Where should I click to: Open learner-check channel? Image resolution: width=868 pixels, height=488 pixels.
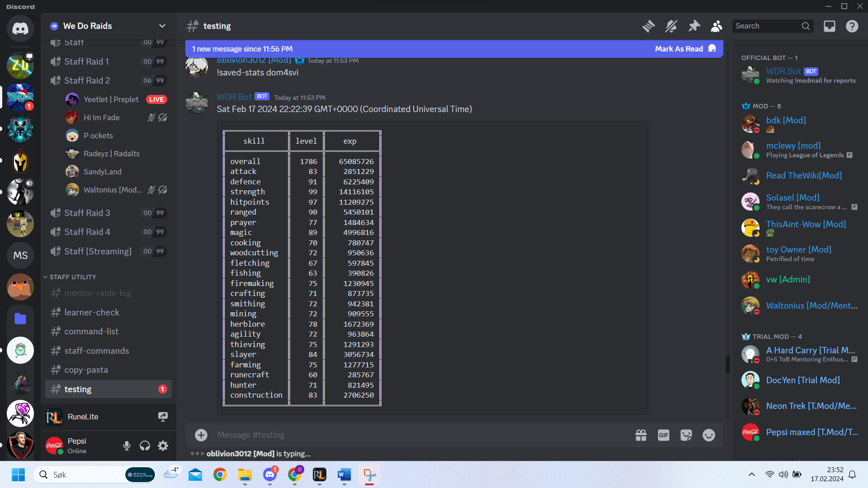[x=108, y=312]
